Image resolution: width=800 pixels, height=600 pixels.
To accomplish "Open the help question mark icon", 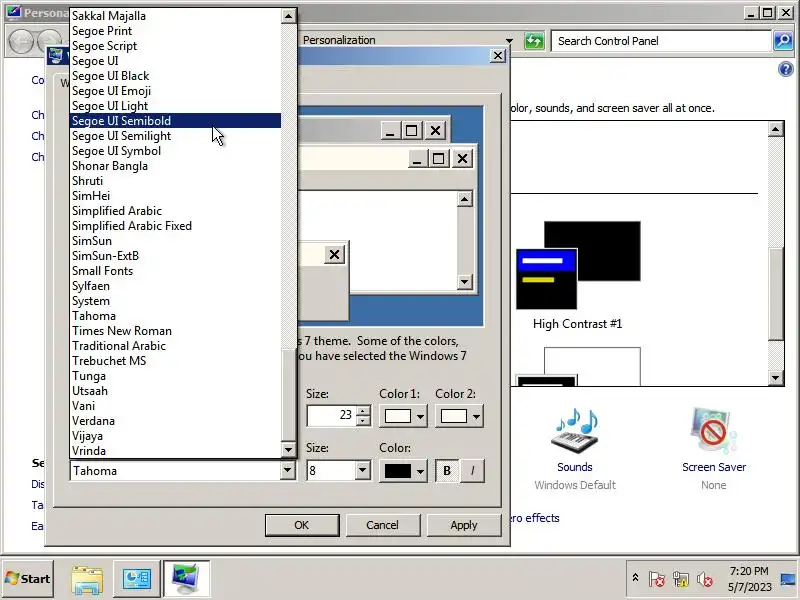I will point(786,69).
